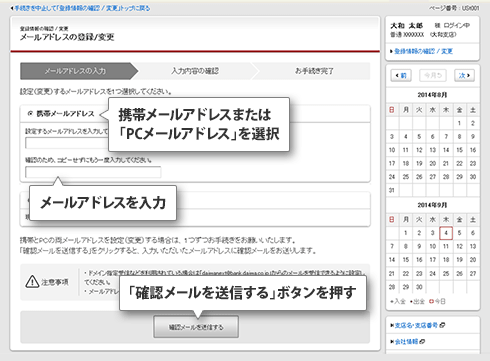Open the 登録情報の確認/変更 link in sidebar
The width and height of the screenshot is (490, 361).
(423, 51)
